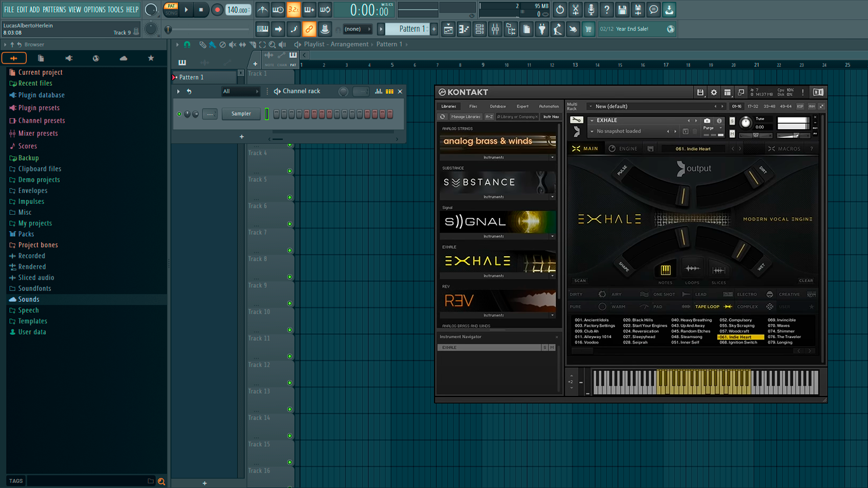This screenshot has height=488, width=868.
Task: Select preset 055. Sky Scraping
Action: coord(737,326)
